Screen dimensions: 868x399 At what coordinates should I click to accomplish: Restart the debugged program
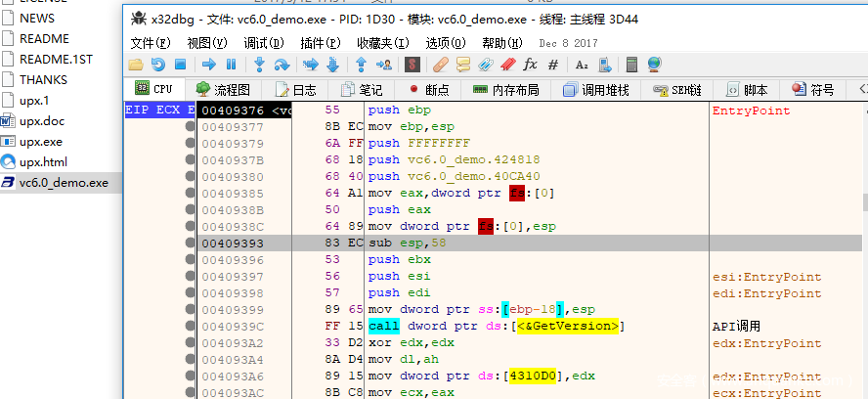158,65
